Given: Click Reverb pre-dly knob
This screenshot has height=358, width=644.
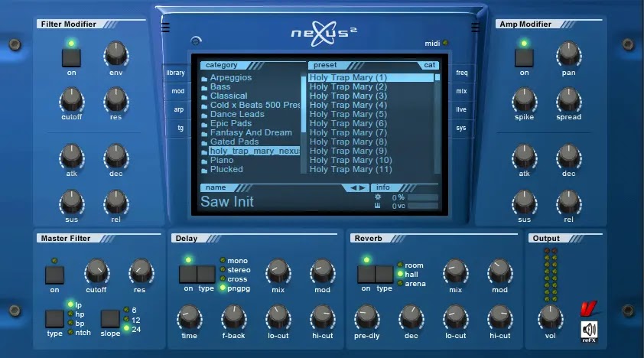Looking at the screenshot, I should coord(366,317).
